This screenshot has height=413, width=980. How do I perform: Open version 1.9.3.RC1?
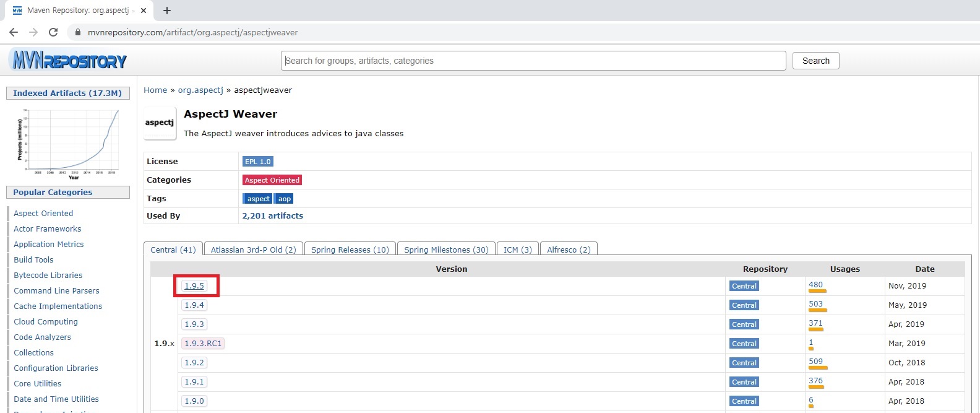203,344
